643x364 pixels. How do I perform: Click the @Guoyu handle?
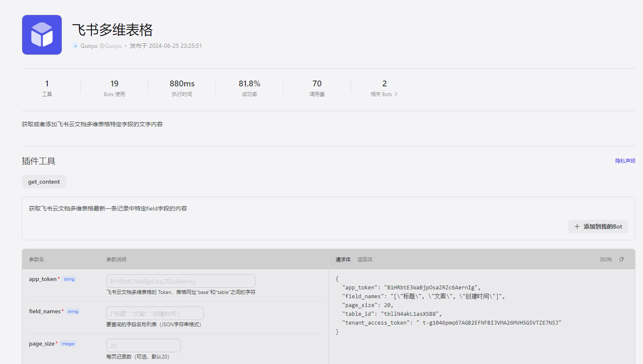pyautogui.click(x=110, y=46)
